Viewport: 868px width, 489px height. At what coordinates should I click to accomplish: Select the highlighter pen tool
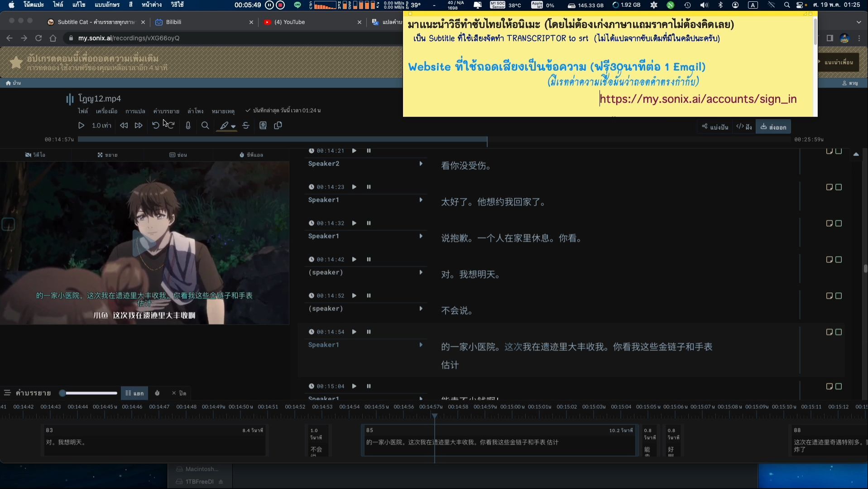(x=224, y=126)
